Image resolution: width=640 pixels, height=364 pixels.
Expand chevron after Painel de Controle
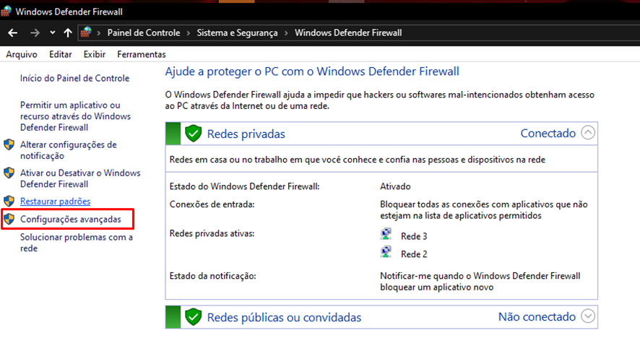pos(188,33)
